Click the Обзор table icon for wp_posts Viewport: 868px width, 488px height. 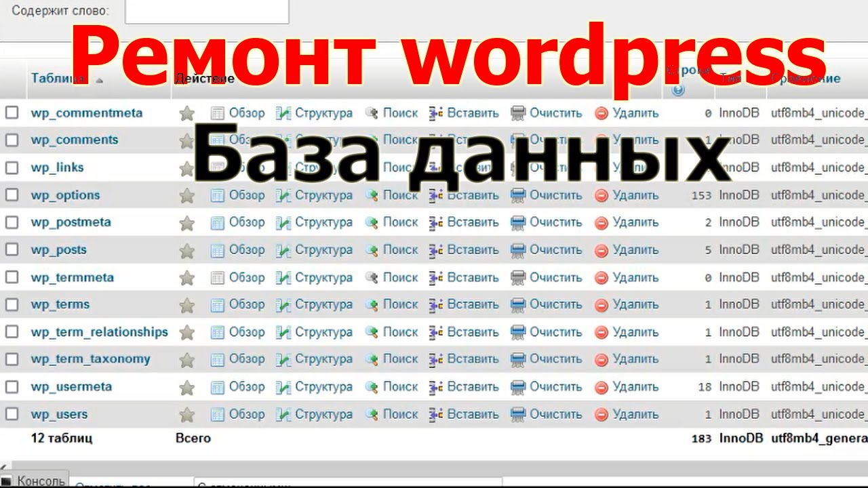click(218, 250)
